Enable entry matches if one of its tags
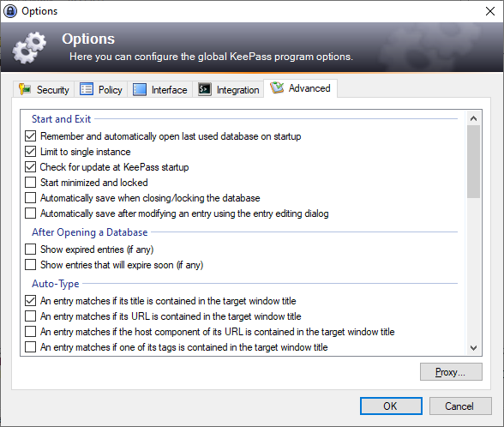The height and width of the screenshot is (427, 504). click(31, 347)
